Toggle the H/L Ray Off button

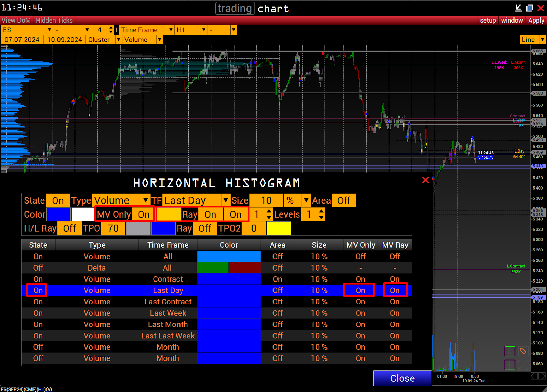click(x=69, y=228)
